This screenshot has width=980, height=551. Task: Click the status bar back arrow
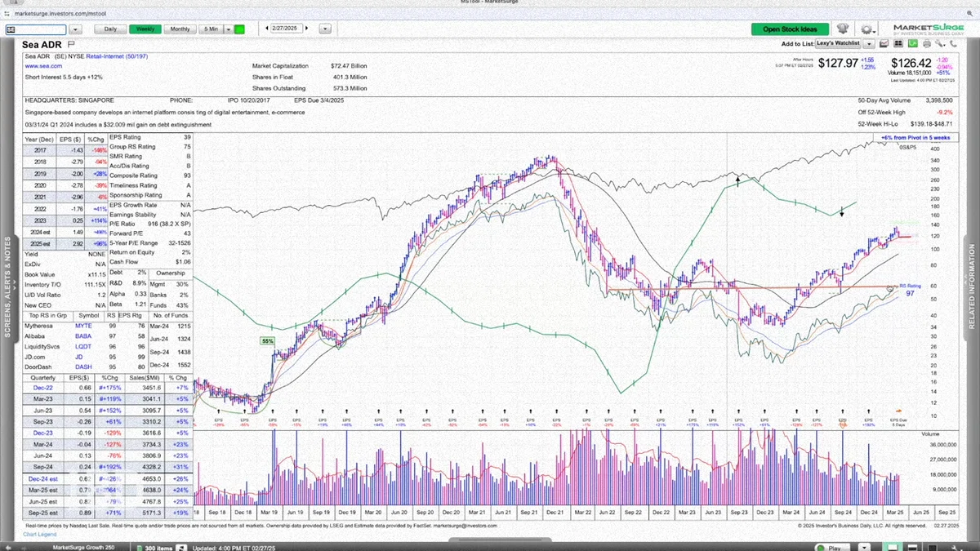pyautogui.click(x=8, y=548)
